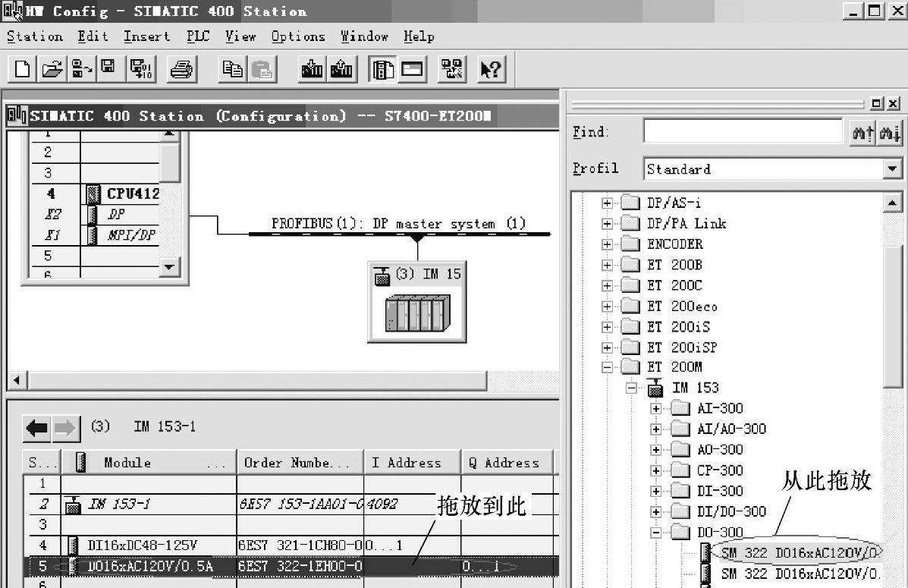Screen dimensions: 908x588
Task: Select the IM 153 slave station graphic
Action: pos(417,302)
